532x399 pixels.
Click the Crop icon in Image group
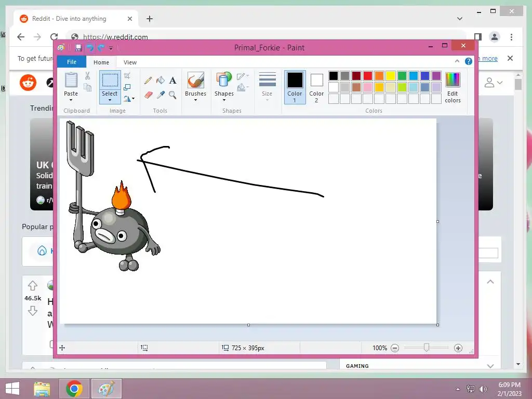(x=127, y=76)
